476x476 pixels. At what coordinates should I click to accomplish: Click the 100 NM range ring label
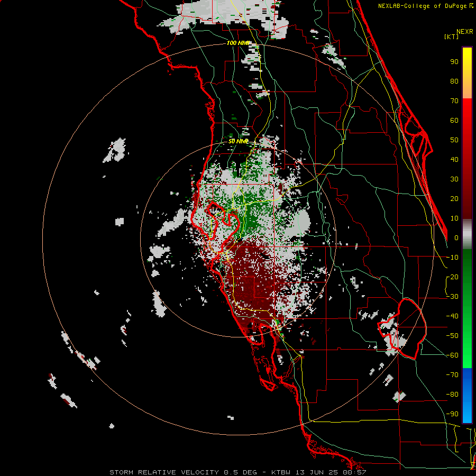click(x=237, y=43)
